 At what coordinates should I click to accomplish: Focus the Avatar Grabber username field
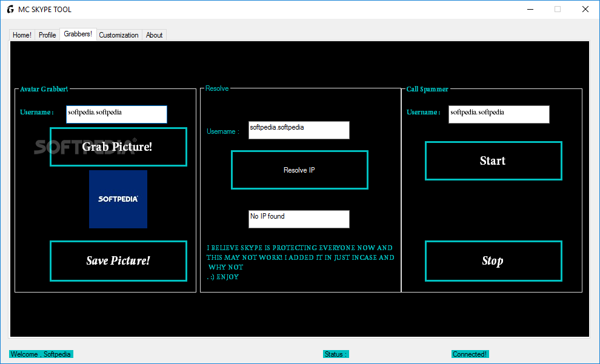(117, 114)
